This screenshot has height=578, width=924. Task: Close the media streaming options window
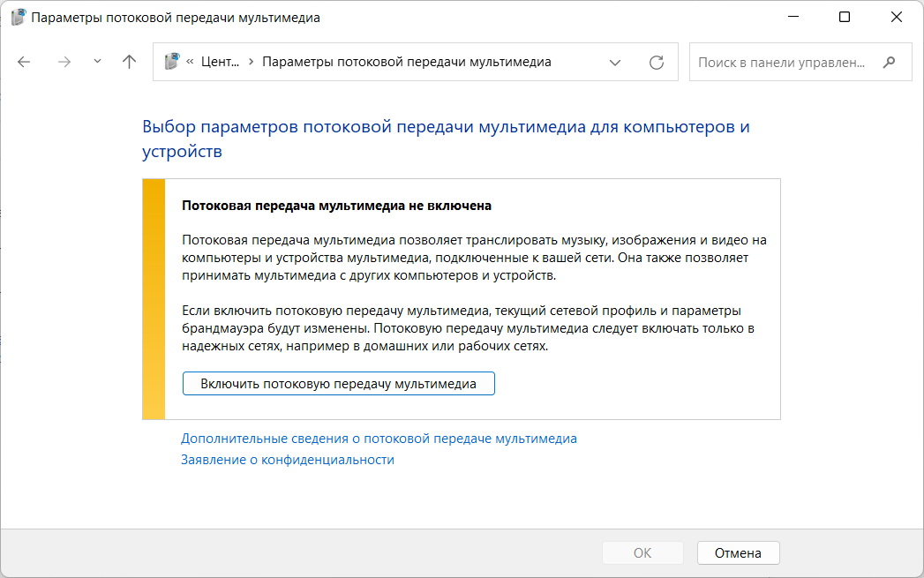pos(897,17)
